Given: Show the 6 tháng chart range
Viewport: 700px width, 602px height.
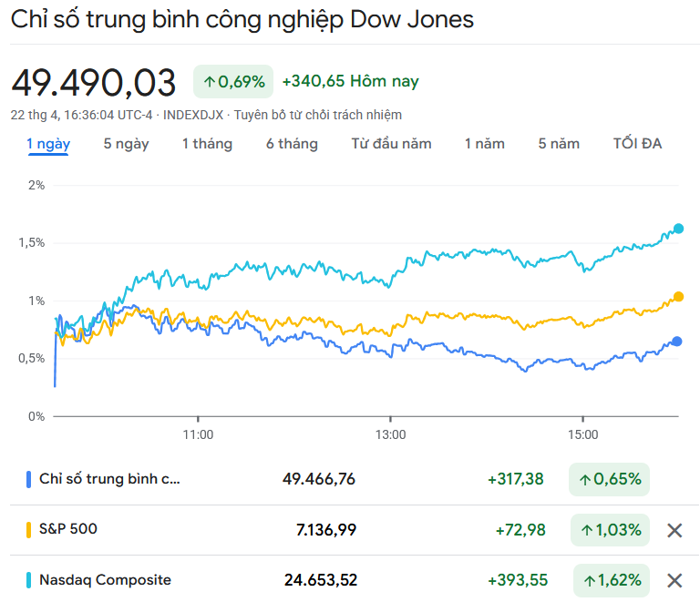Looking at the screenshot, I should point(292,144).
